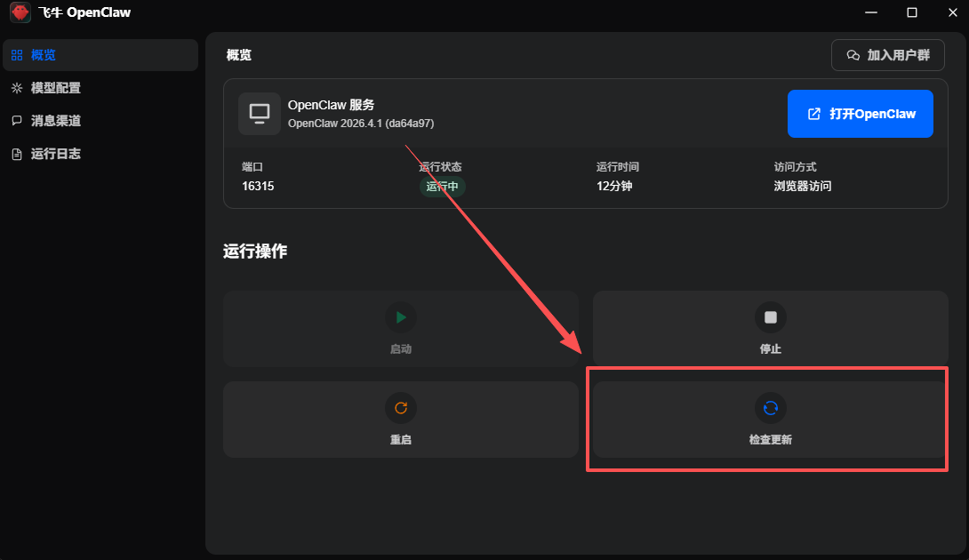Click the 检查更新 check update card
This screenshot has height=560, width=969.
(x=770, y=419)
